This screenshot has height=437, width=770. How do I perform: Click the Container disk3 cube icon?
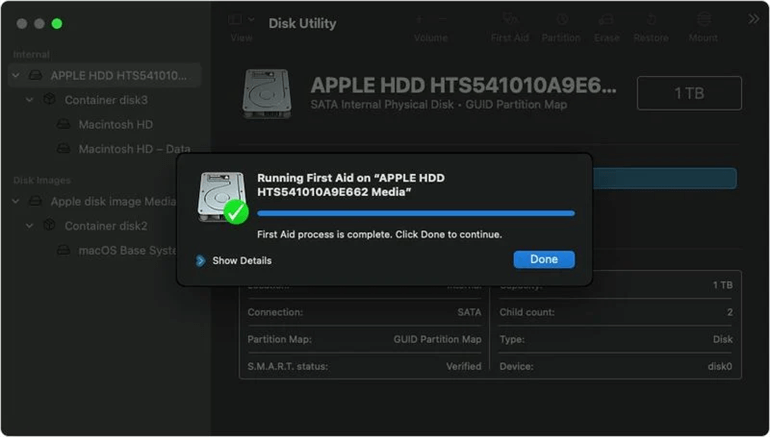click(49, 99)
